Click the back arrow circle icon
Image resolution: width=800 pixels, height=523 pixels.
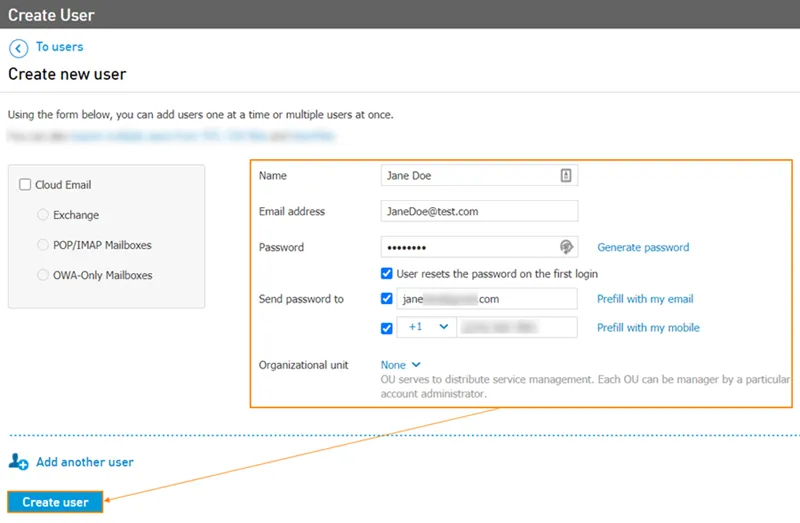click(18, 48)
